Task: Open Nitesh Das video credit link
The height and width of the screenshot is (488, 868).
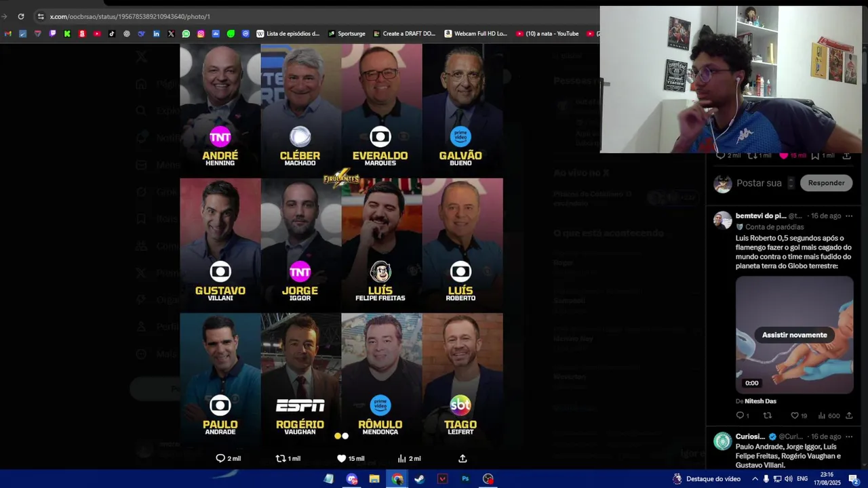Action: (760, 401)
